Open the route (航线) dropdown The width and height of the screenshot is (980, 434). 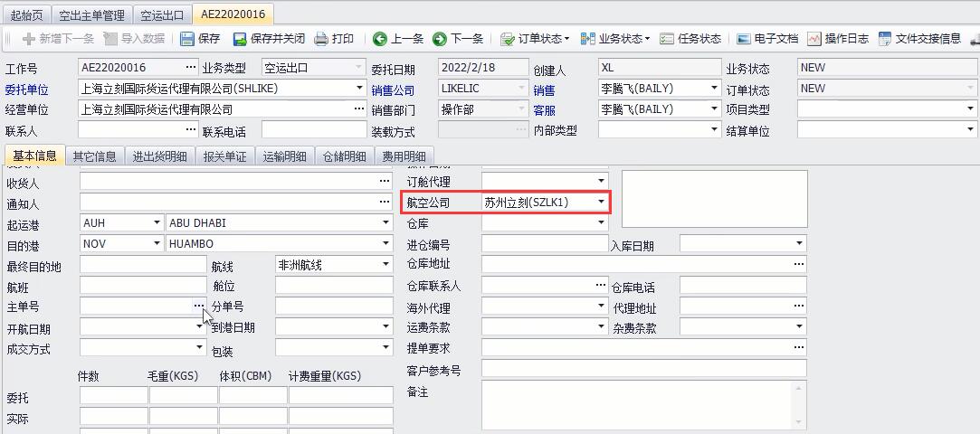[385, 265]
